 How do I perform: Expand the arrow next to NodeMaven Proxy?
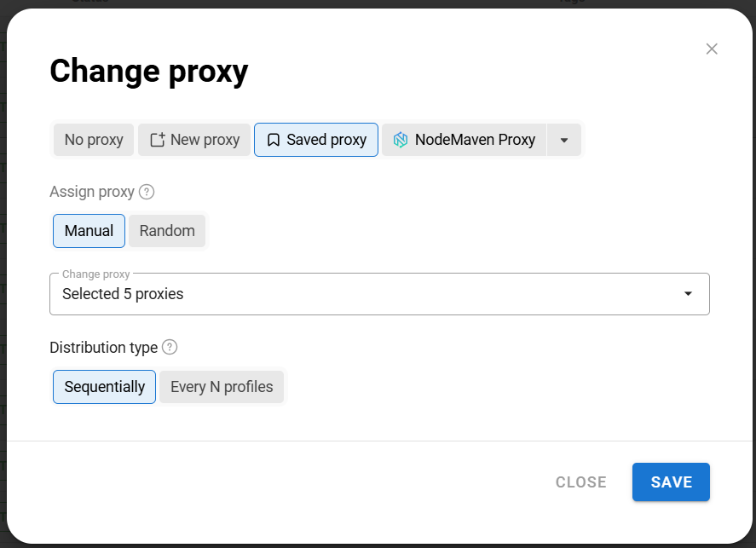(x=564, y=140)
